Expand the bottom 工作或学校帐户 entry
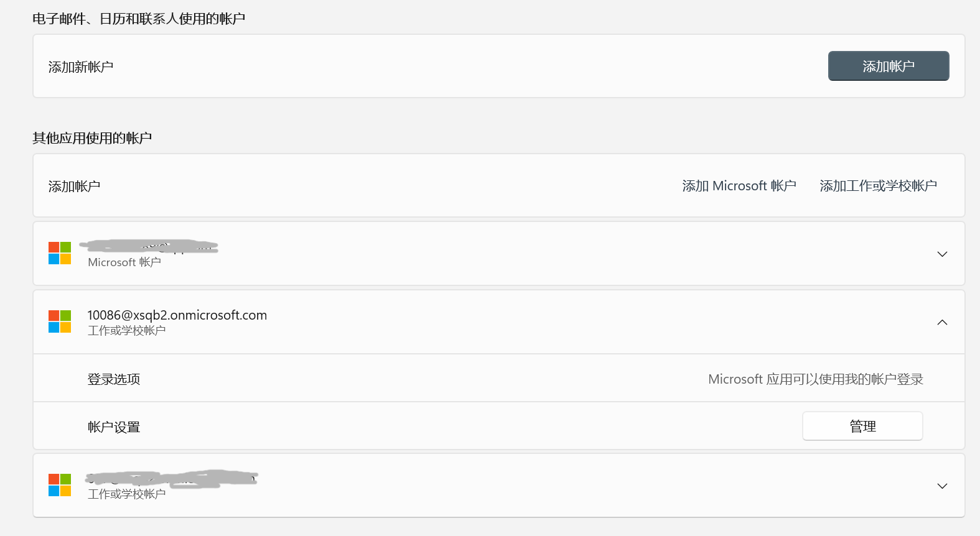Screen dimensions: 980x536 tap(942, 486)
